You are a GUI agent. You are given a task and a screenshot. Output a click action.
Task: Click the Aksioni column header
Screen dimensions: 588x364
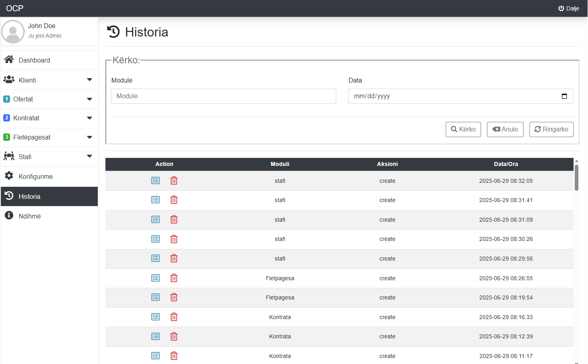click(388, 164)
